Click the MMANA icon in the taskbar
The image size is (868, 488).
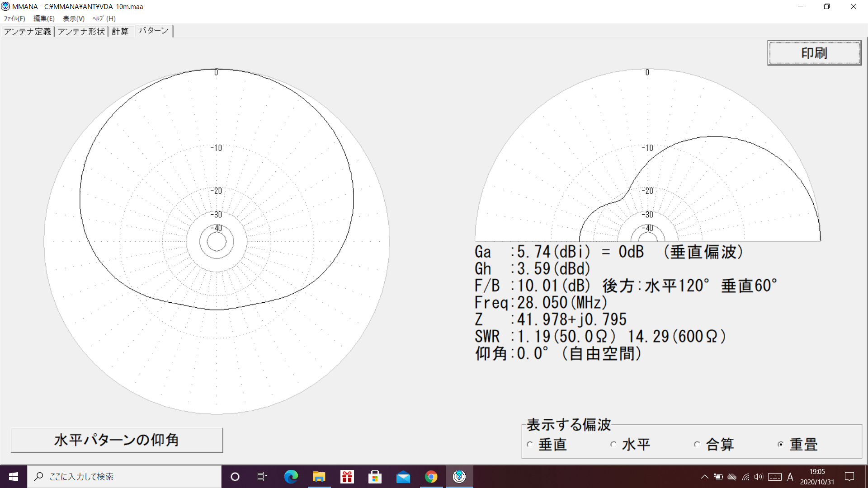click(x=459, y=476)
